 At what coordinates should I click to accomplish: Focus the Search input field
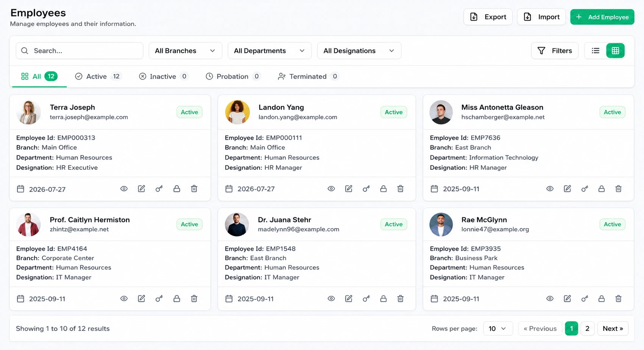[80, 51]
